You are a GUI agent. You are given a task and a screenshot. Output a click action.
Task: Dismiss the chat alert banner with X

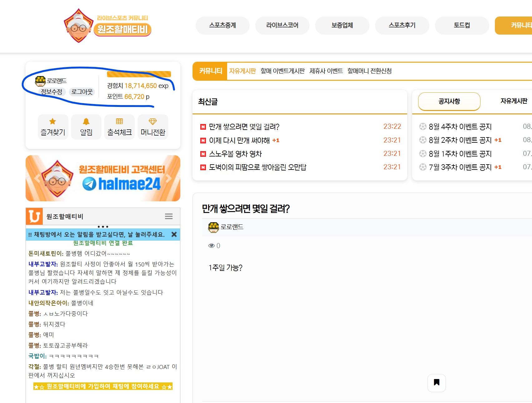[x=174, y=234]
